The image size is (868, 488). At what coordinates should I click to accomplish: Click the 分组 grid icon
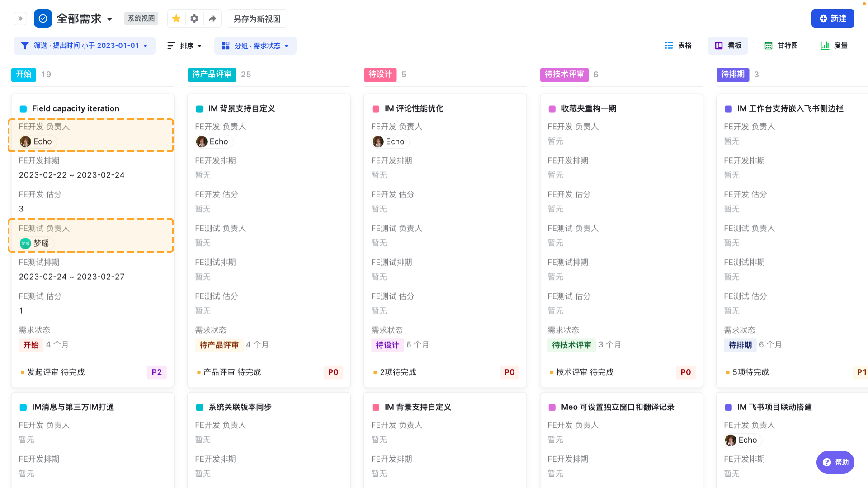click(225, 45)
